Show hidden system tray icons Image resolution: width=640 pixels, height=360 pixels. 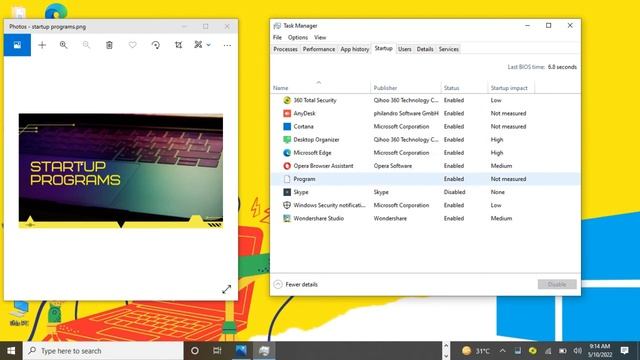(503, 351)
